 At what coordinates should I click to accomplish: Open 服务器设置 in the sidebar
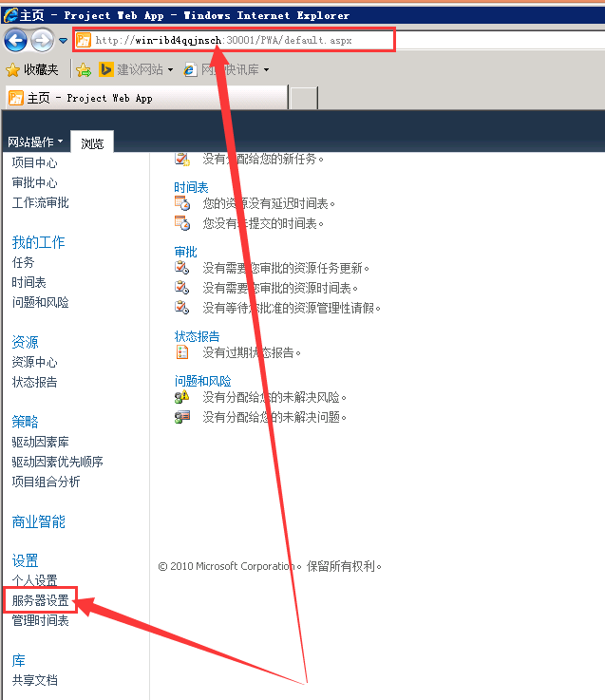pyautogui.click(x=40, y=600)
